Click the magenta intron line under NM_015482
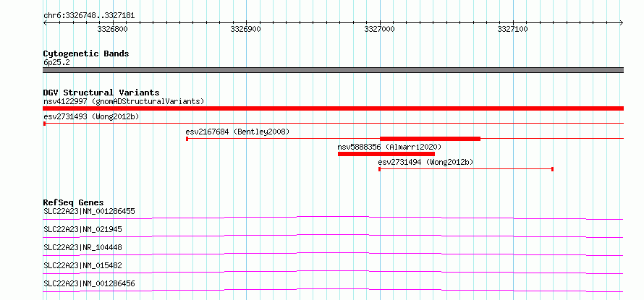The width and height of the screenshot is (644, 300). [333, 272]
